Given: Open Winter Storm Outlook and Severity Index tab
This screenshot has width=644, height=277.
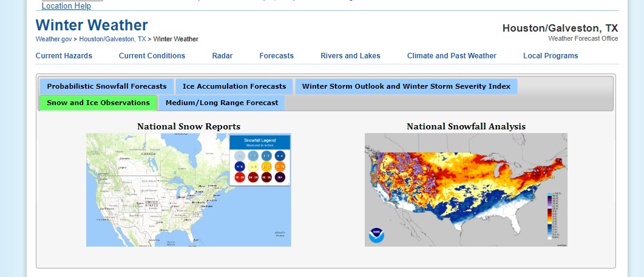Looking at the screenshot, I should tap(406, 86).
